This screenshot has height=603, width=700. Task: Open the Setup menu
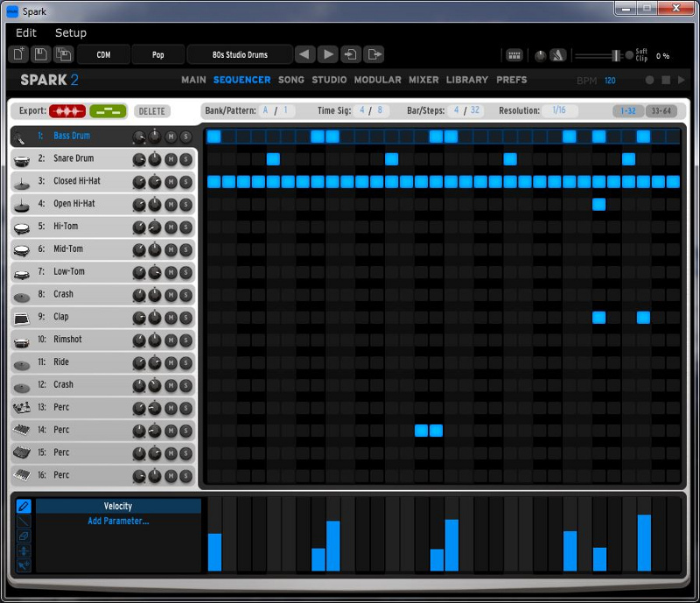point(71,32)
